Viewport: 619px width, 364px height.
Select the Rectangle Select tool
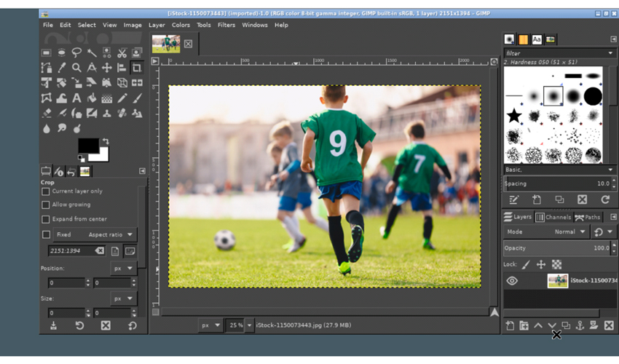(x=47, y=52)
